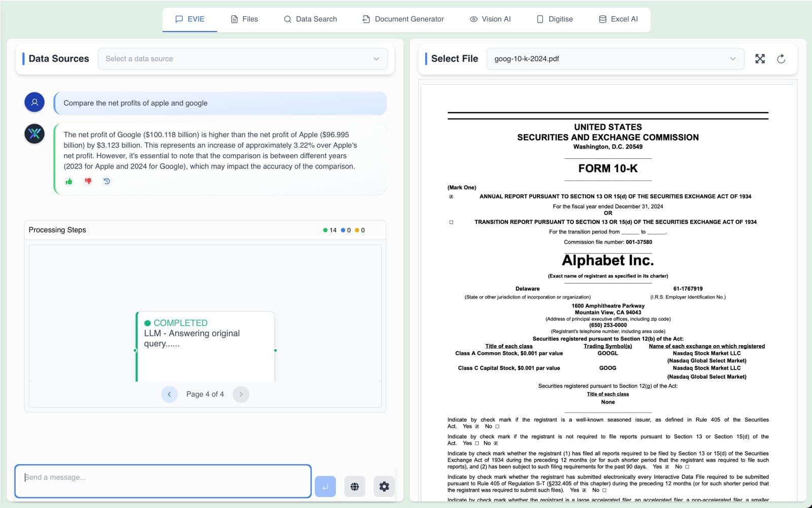Click the thumbs down feedback icon
This screenshot has height=508, width=812.
(88, 181)
